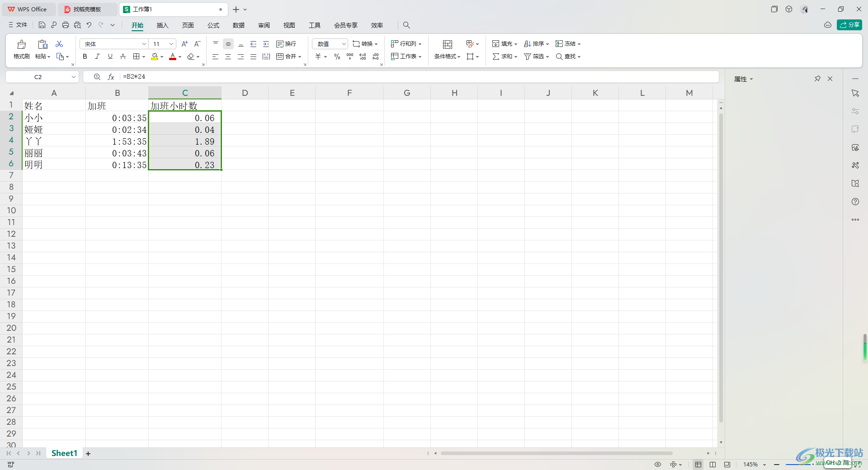This screenshot has height=470, width=868.
Task: Click the insert function fx icon
Action: 111,77
